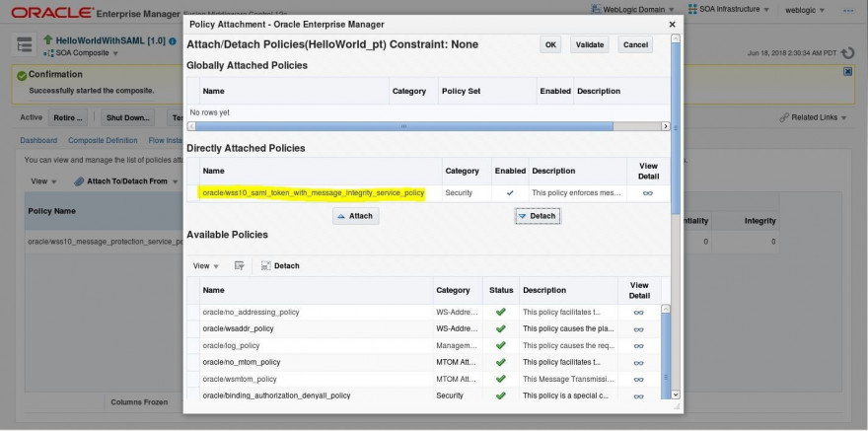Click the right arrow of the global policies scrollbar
Image resolution: width=868 pixels, height=431 pixels.
pos(666,126)
